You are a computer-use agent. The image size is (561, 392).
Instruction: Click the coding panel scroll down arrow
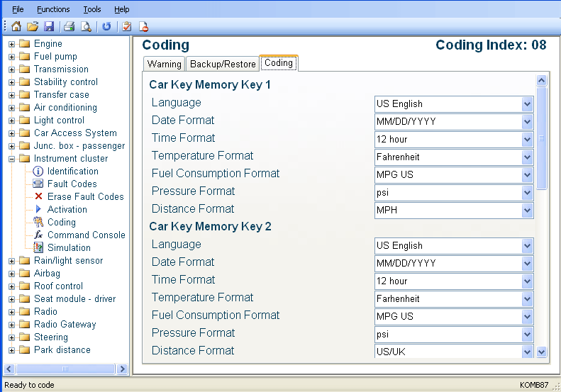coord(542,352)
